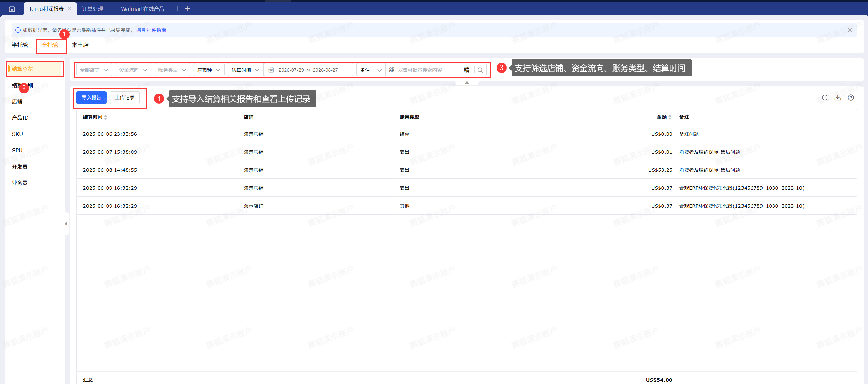This screenshot has height=384, width=868.
Task: Select 业务员 in sidebar
Action: pyautogui.click(x=20, y=183)
